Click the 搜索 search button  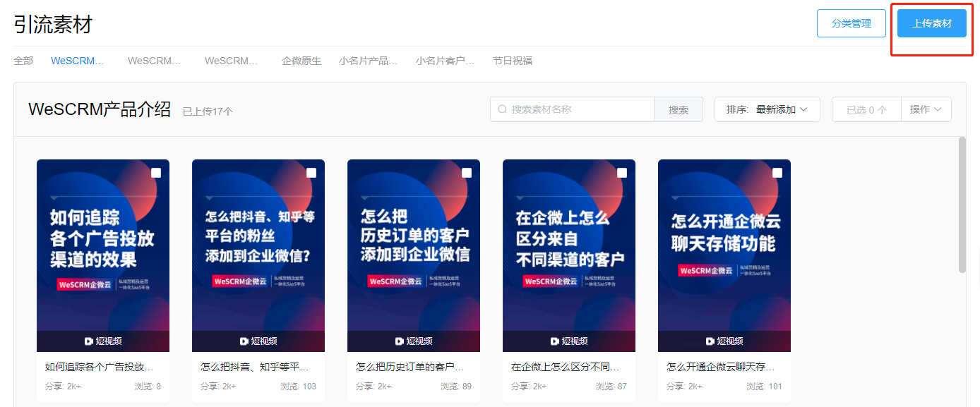[679, 109]
